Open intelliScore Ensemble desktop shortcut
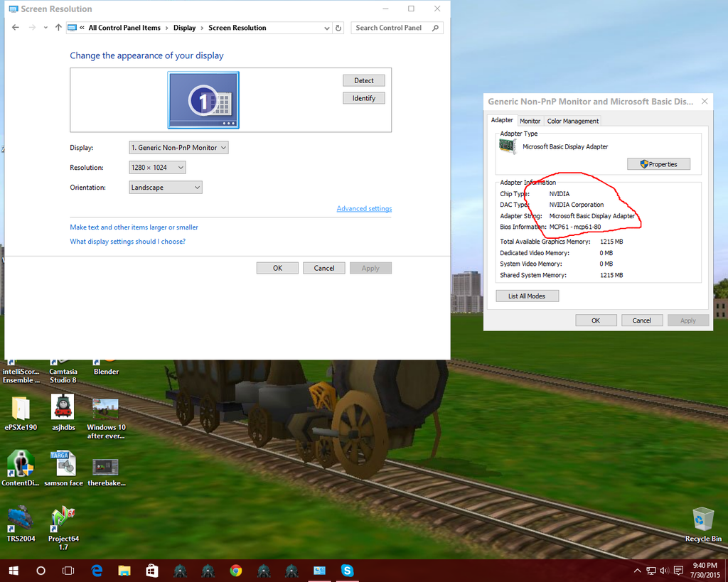728x582 pixels. 21,372
